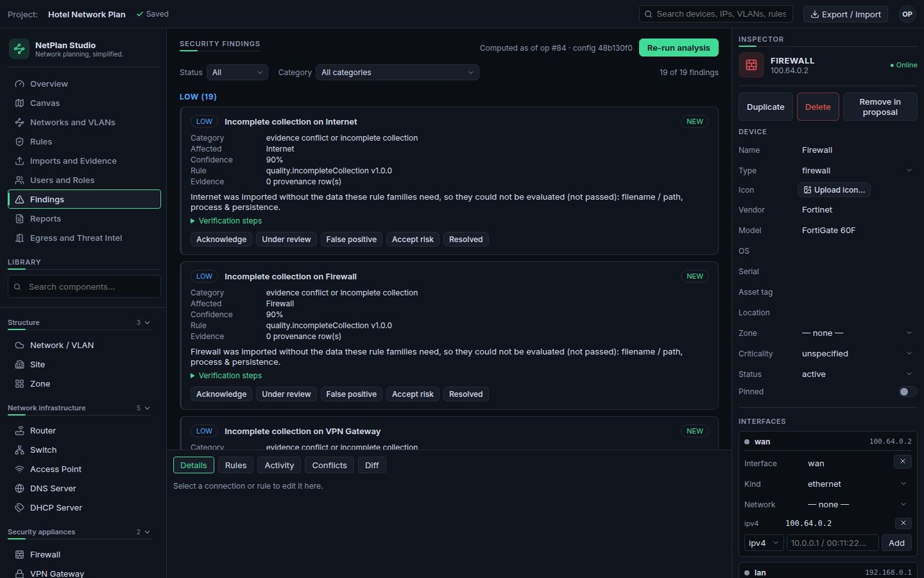This screenshot has height=578, width=924.
Task: Click Export / Import button
Action: pyautogui.click(x=846, y=14)
